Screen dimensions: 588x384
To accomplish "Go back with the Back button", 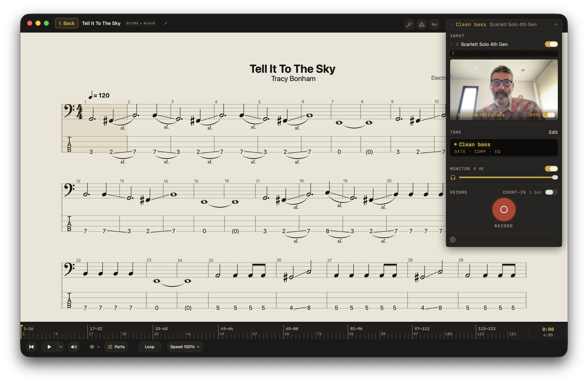I will [x=67, y=23].
